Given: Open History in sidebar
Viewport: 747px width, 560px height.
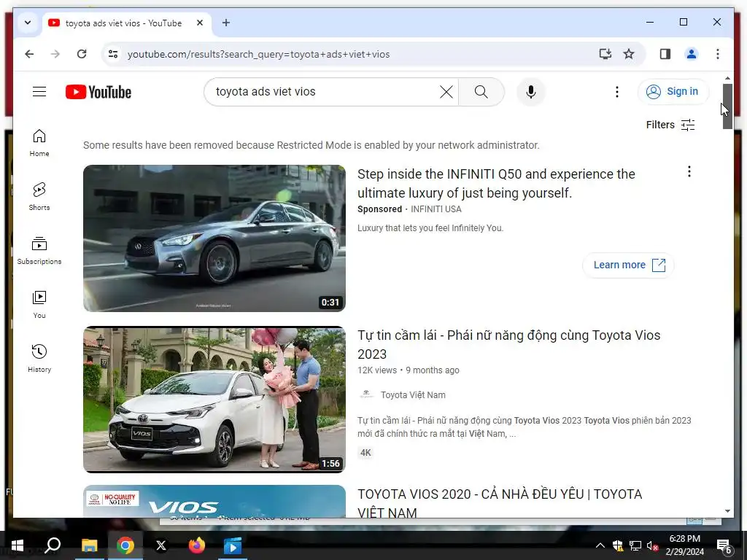Looking at the screenshot, I should [39, 358].
